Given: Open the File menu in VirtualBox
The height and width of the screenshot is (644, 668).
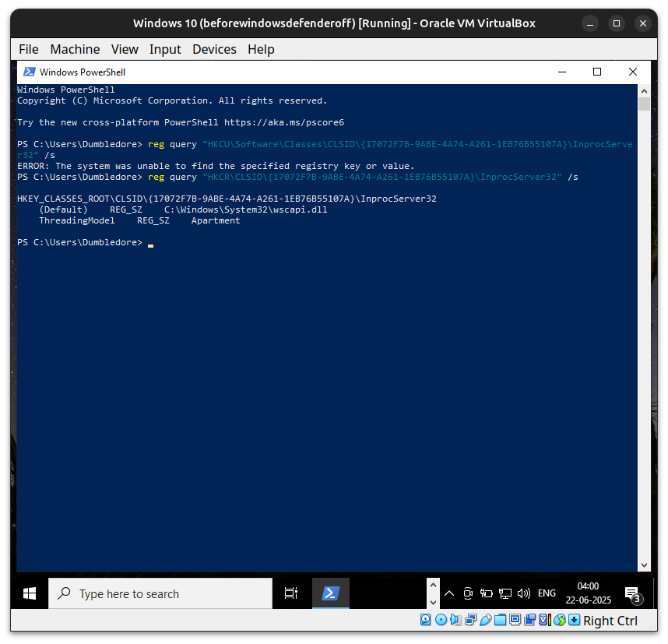Looking at the screenshot, I should tap(29, 49).
